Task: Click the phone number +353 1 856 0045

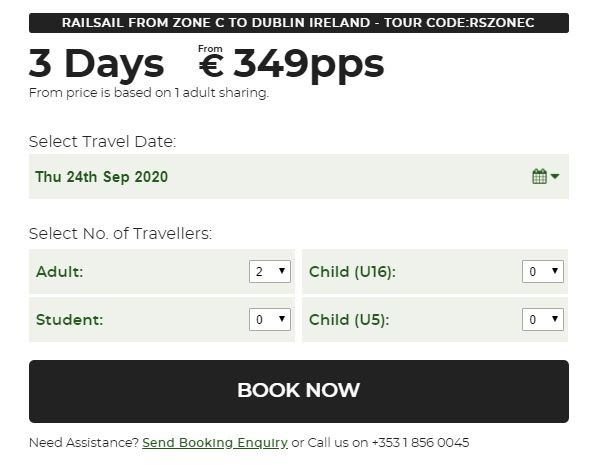Action: coord(420,442)
